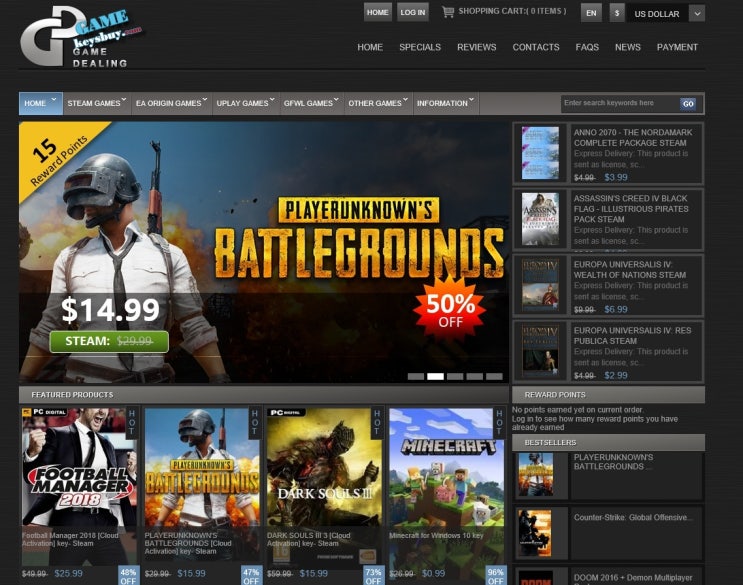
Task: Open Europa Universalis IV Res Publica link
Action: [632, 335]
